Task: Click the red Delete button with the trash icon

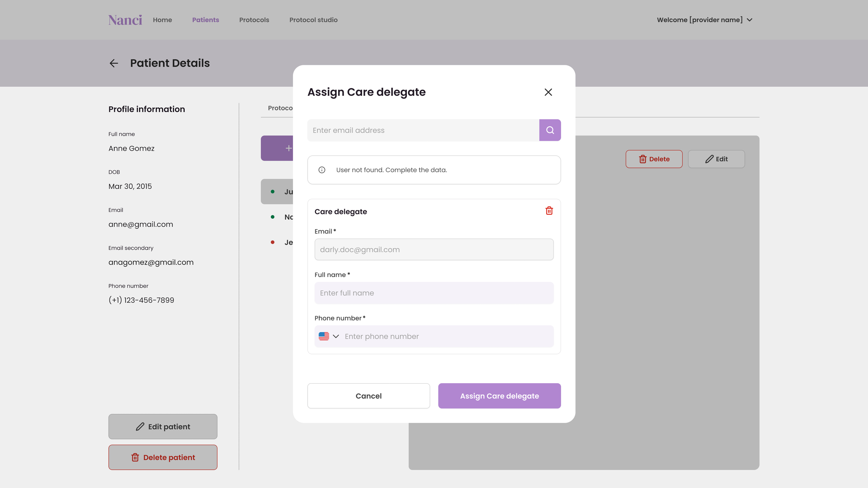Action: (653, 159)
